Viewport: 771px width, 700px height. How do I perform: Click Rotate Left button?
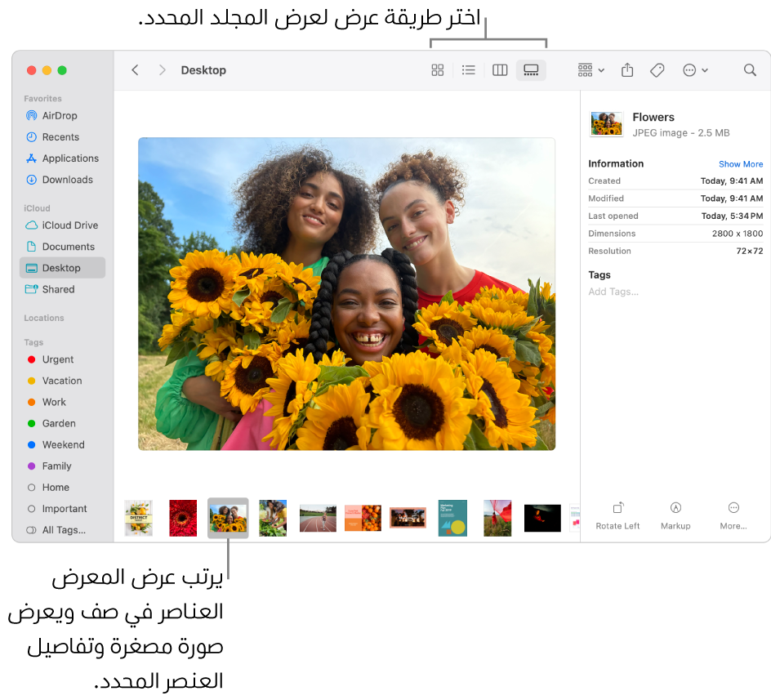coord(617,515)
